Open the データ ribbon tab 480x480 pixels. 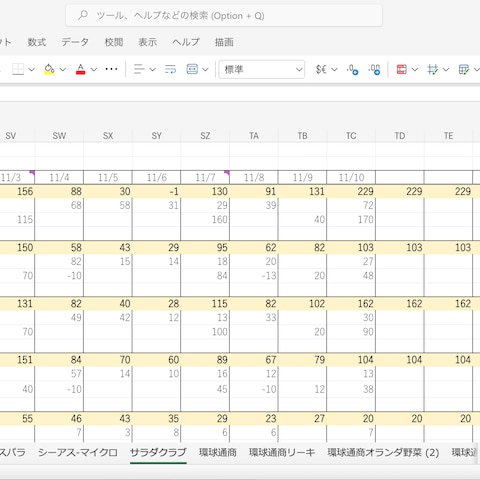[x=75, y=42]
